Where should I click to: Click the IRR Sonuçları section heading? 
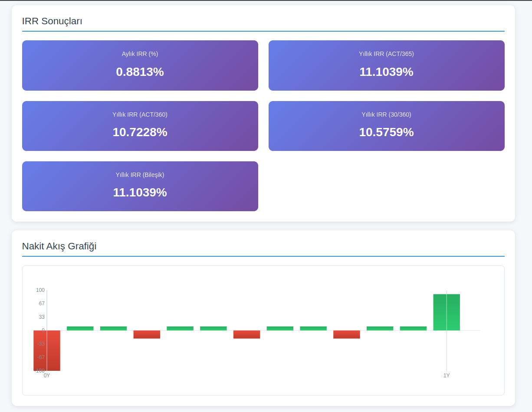click(52, 21)
